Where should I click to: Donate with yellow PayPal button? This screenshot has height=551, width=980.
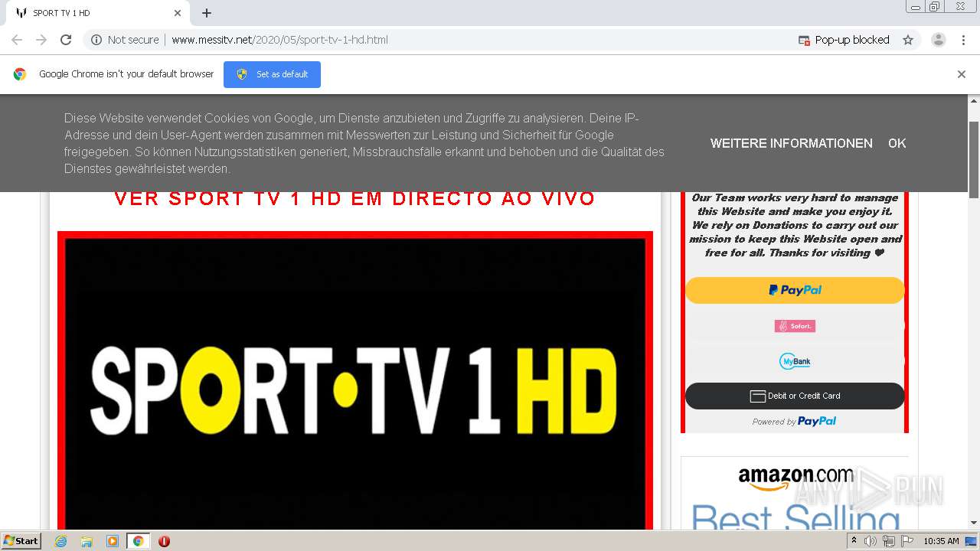click(x=795, y=290)
